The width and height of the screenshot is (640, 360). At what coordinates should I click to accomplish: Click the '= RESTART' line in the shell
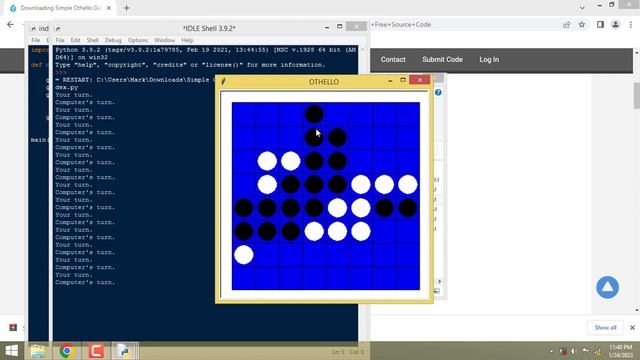[x=134, y=80]
